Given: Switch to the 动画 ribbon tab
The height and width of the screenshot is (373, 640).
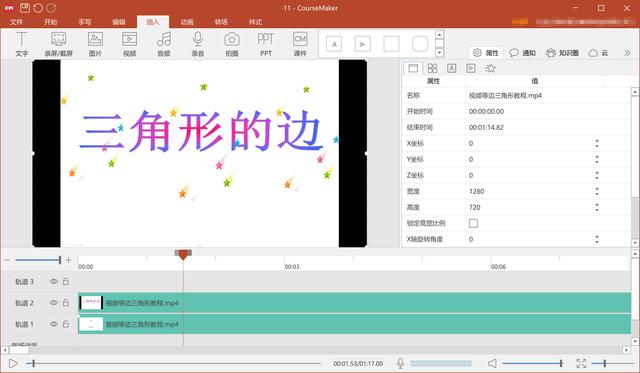Looking at the screenshot, I should click(187, 22).
